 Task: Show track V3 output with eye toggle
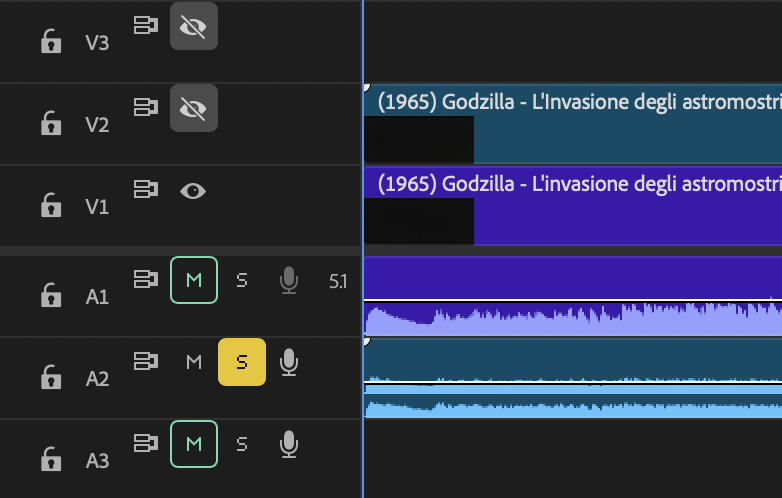193,27
